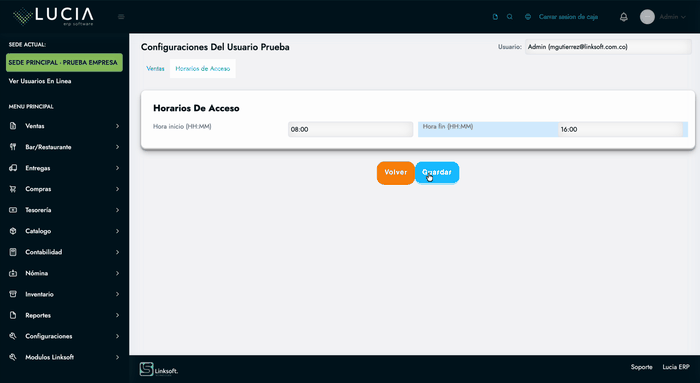Click the Reportes file icon
The height and width of the screenshot is (383, 700).
(x=13, y=315)
